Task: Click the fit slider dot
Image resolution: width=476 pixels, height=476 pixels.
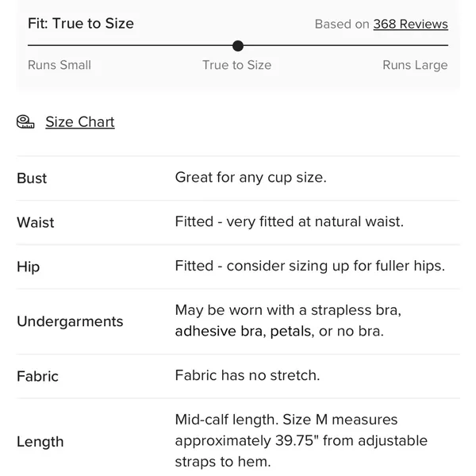Action: click(238, 46)
